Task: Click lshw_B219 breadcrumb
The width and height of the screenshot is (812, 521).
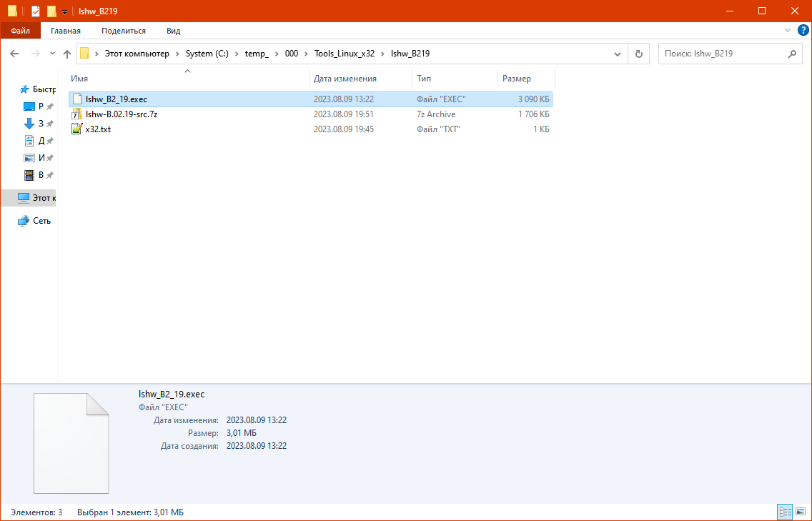Action: (x=410, y=54)
